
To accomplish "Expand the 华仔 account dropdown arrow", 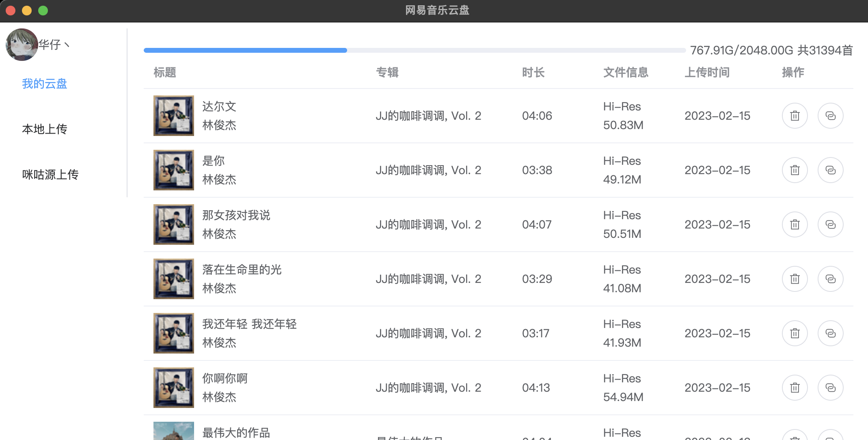I will (x=67, y=45).
